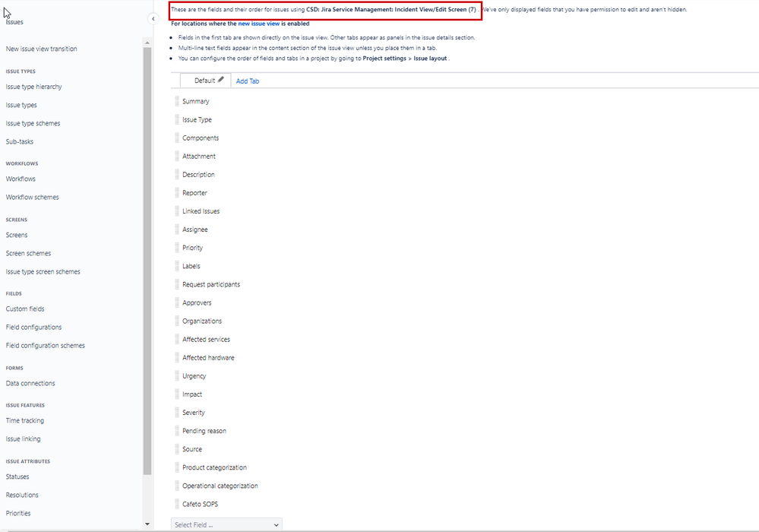Click the drag handle beside Product categorization
The width and height of the screenshot is (759, 532).
pyautogui.click(x=177, y=467)
